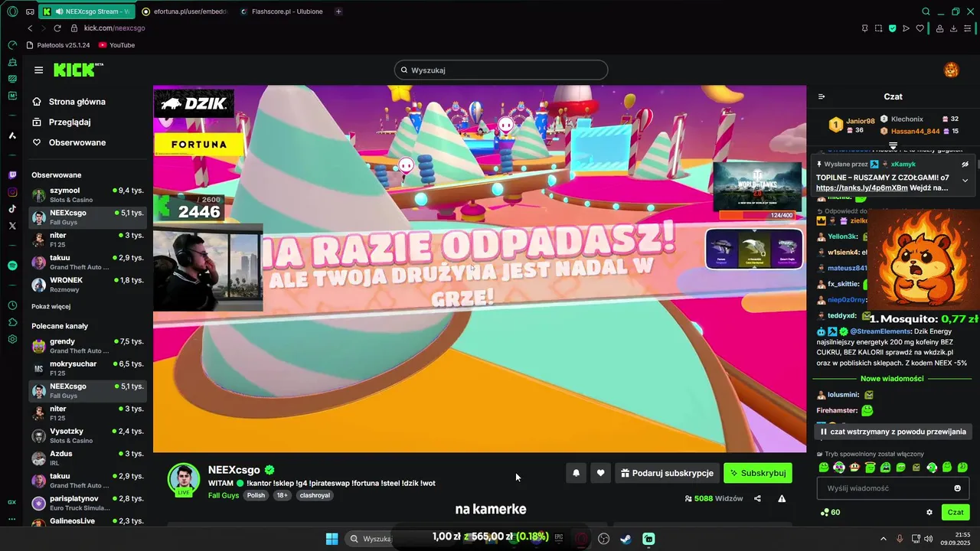Insert the halo angel emote

[x=870, y=467]
